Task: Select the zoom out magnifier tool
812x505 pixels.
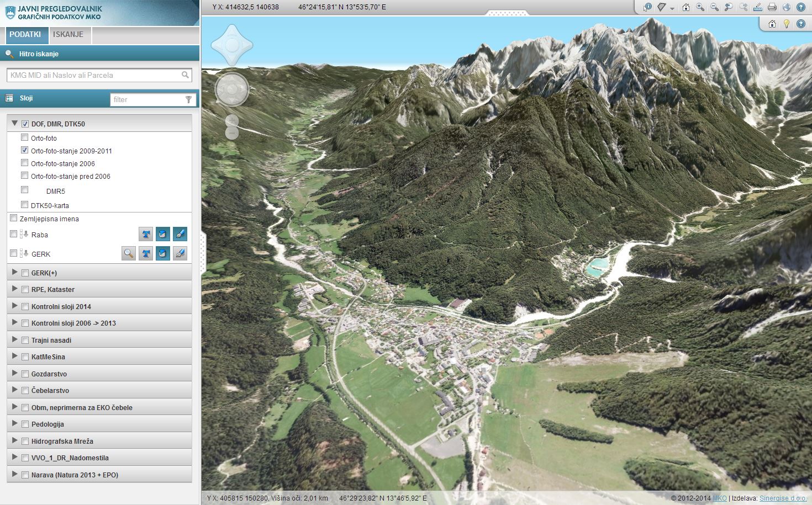Action: [x=714, y=7]
